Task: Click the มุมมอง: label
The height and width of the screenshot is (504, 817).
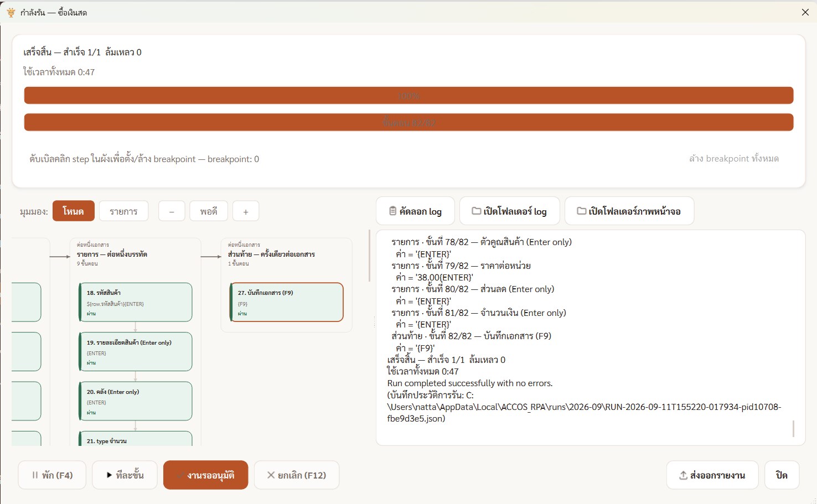Action: (34, 211)
